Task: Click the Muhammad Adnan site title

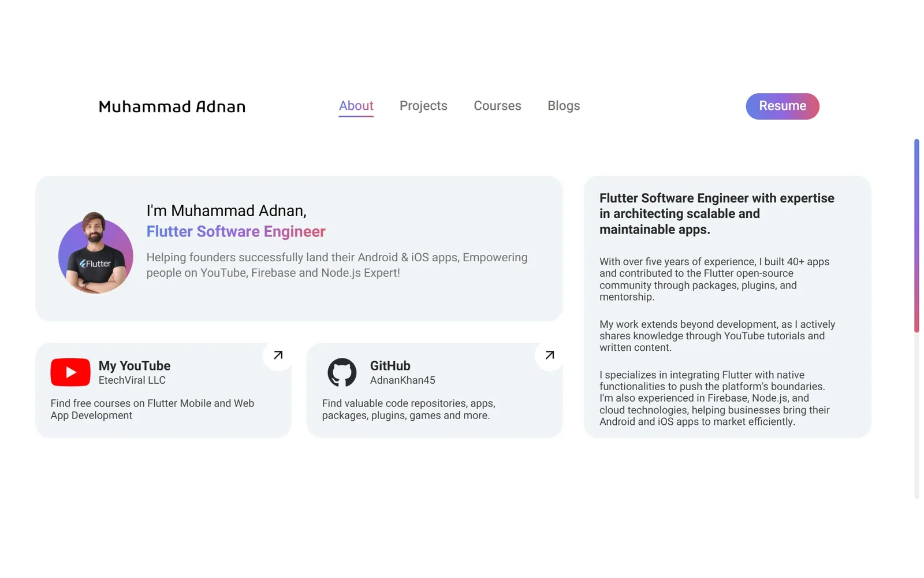Action: [172, 106]
